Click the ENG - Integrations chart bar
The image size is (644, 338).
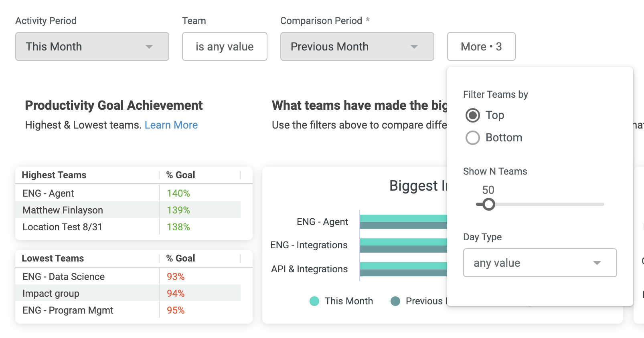point(403,245)
